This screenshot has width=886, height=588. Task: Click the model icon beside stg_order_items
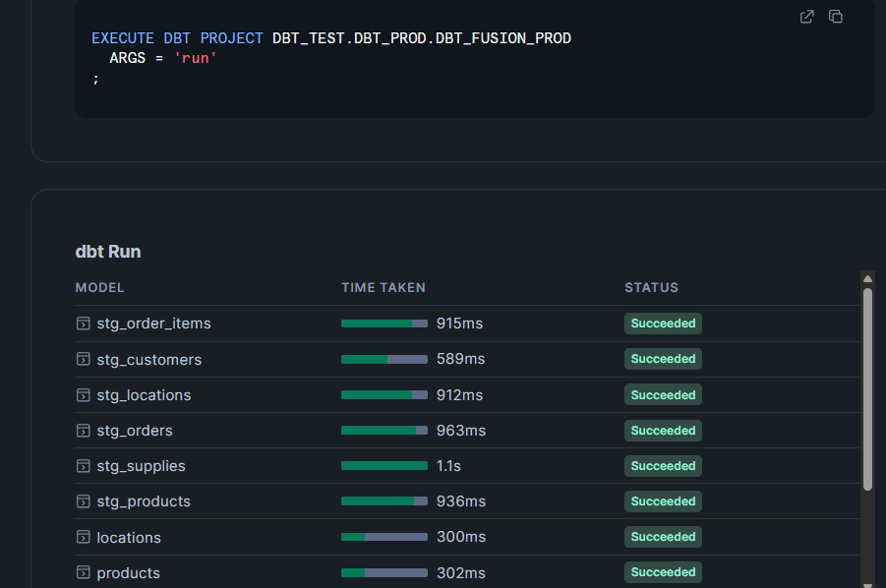click(83, 323)
